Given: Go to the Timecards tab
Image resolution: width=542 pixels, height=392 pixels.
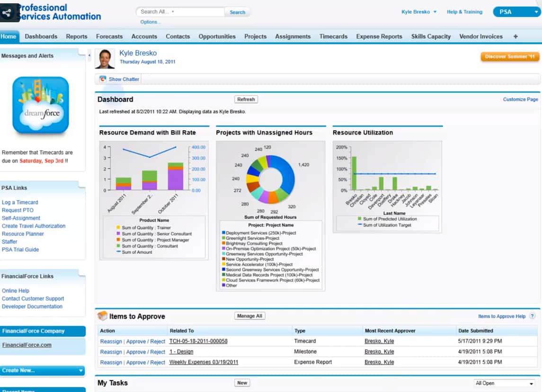Looking at the screenshot, I should point(334,36).
